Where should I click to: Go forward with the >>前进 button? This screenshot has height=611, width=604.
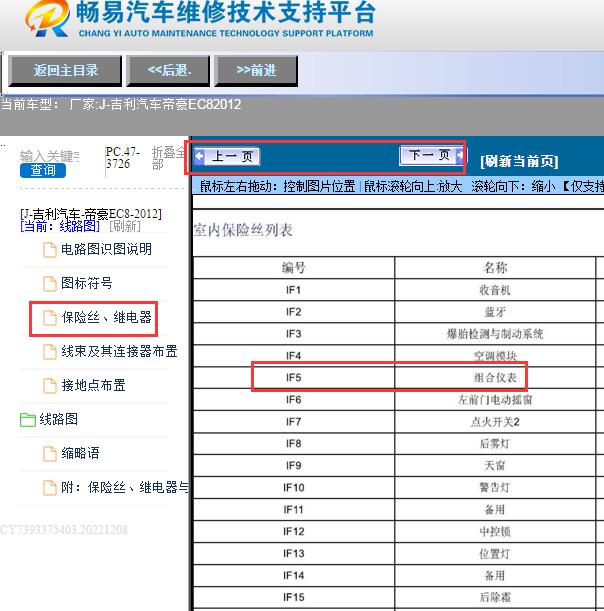click(x=256, y=71)
